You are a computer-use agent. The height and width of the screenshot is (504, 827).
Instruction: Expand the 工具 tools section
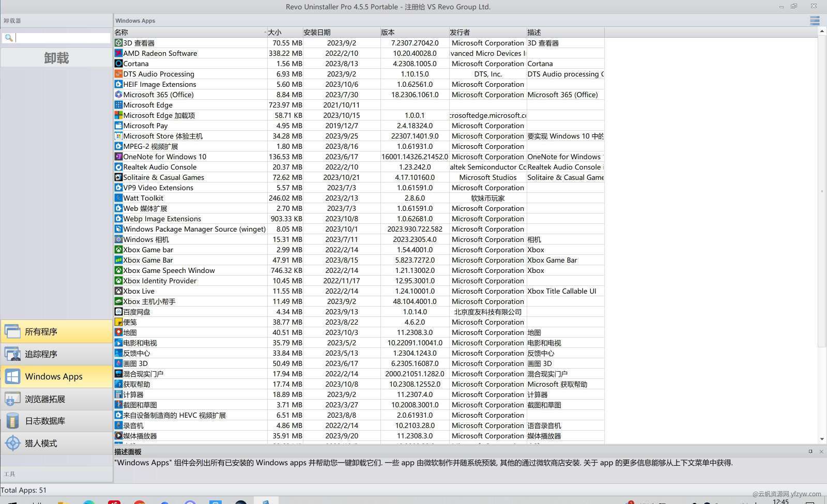56,474
